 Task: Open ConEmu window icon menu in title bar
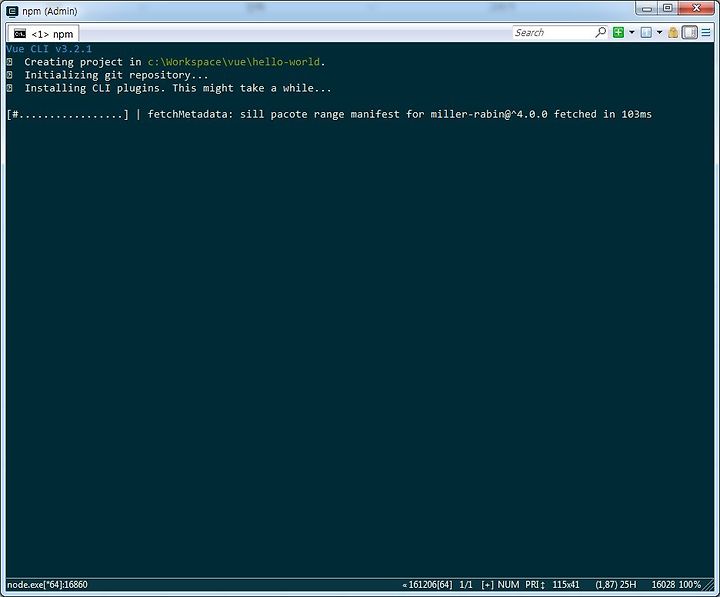point(12,11)
